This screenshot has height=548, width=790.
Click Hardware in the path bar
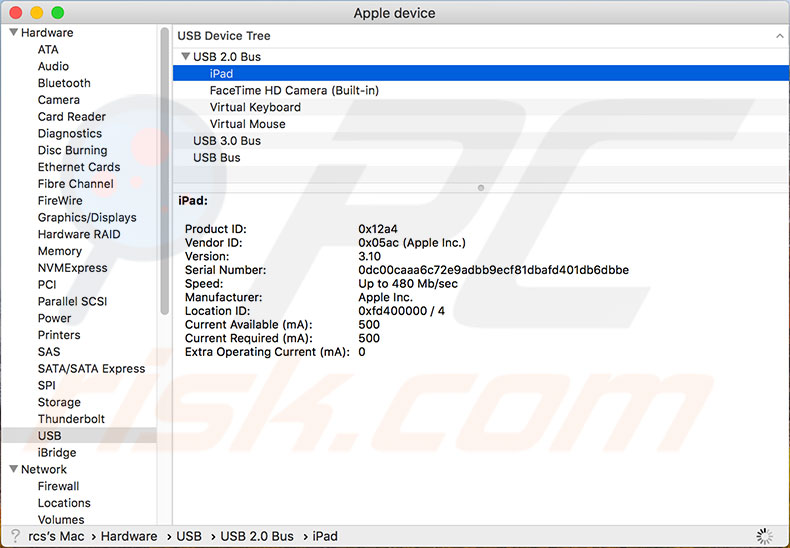(x=129, y=536)
